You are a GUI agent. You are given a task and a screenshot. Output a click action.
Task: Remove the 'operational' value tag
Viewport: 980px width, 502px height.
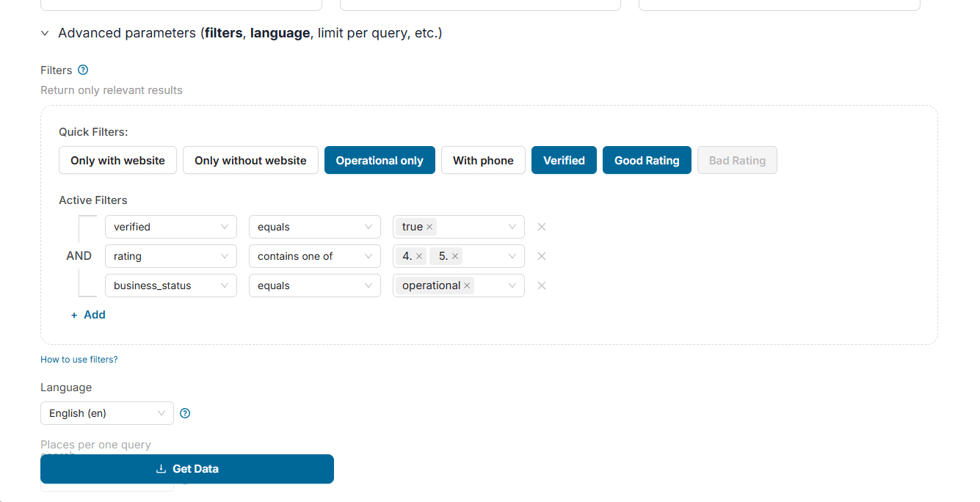click(467, 285)
